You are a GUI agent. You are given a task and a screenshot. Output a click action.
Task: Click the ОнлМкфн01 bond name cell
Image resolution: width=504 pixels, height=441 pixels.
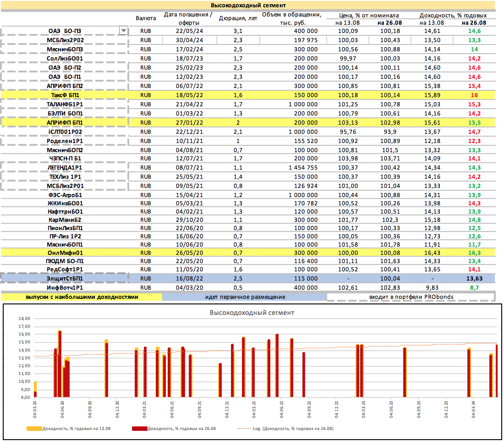pyautogui.click(x=65, y=252)
